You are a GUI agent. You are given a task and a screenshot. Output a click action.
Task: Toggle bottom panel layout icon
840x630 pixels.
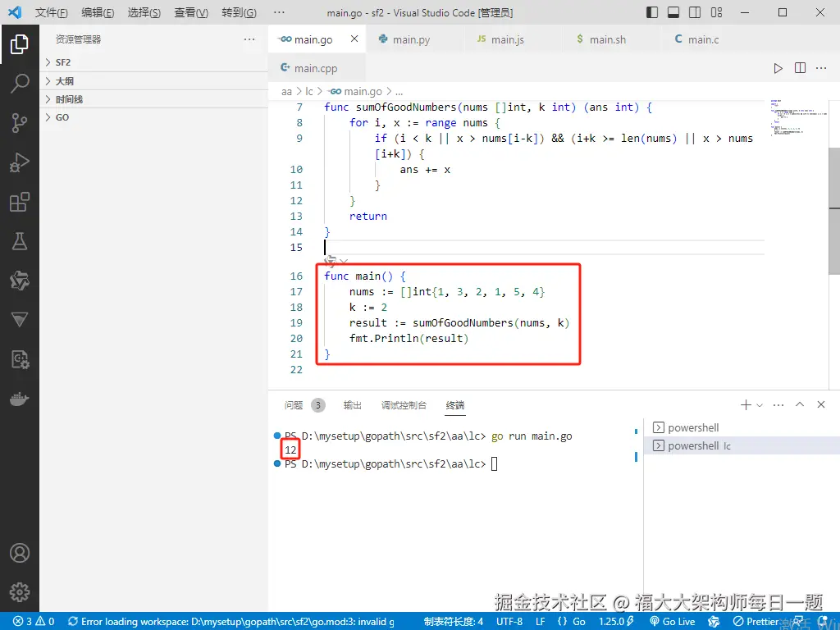point(673,12)
